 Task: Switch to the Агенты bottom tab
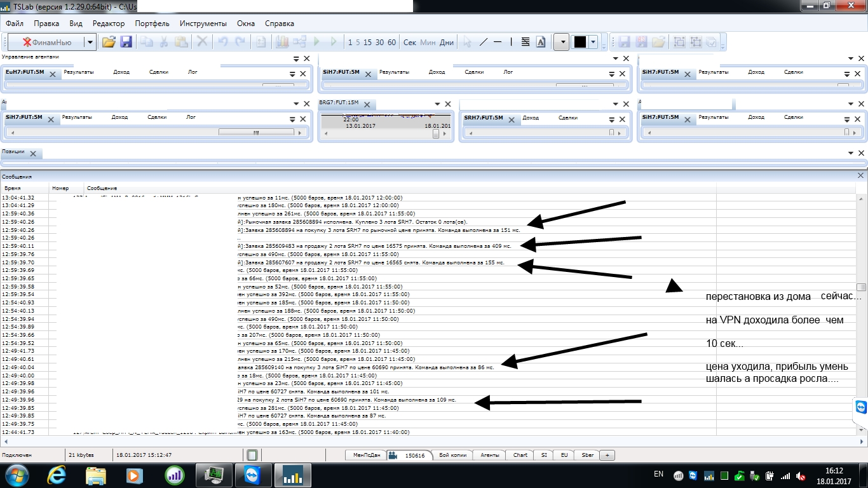[x=489, y=455]
